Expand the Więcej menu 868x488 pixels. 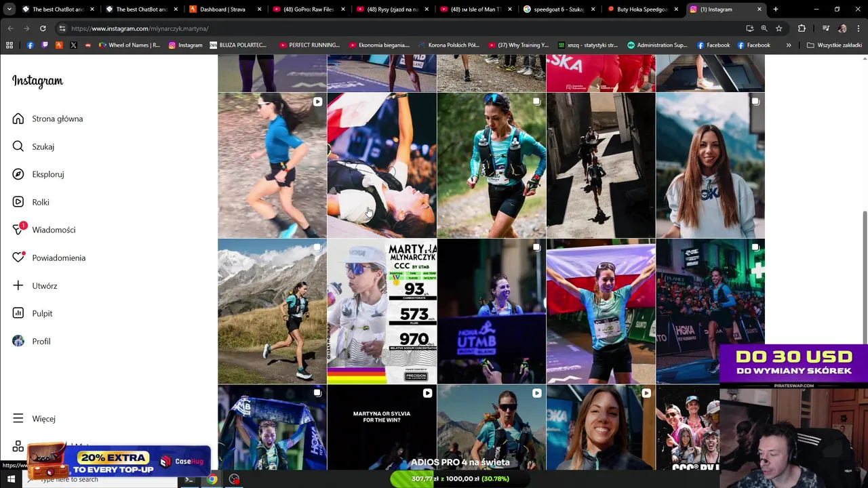(x=34, y=418)
